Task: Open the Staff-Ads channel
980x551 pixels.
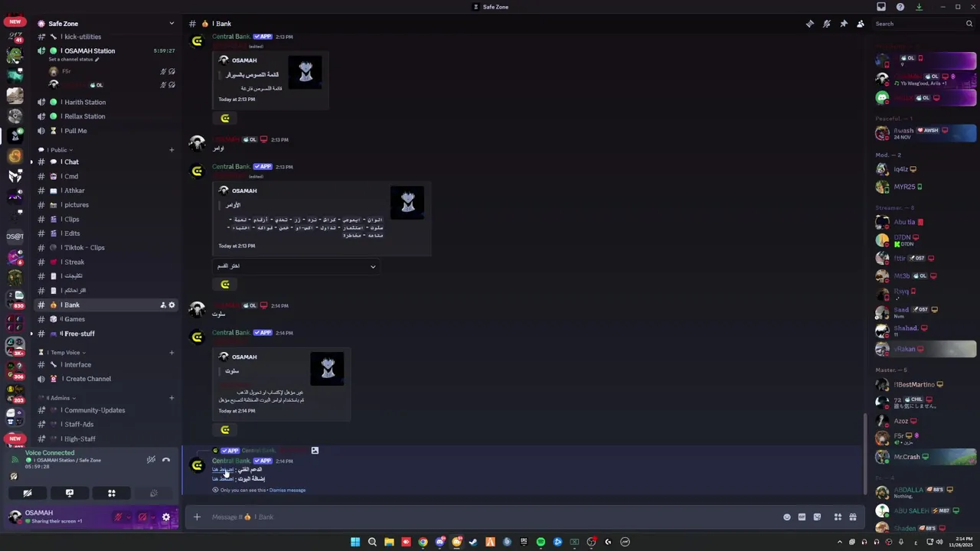Action: point(106,425)
